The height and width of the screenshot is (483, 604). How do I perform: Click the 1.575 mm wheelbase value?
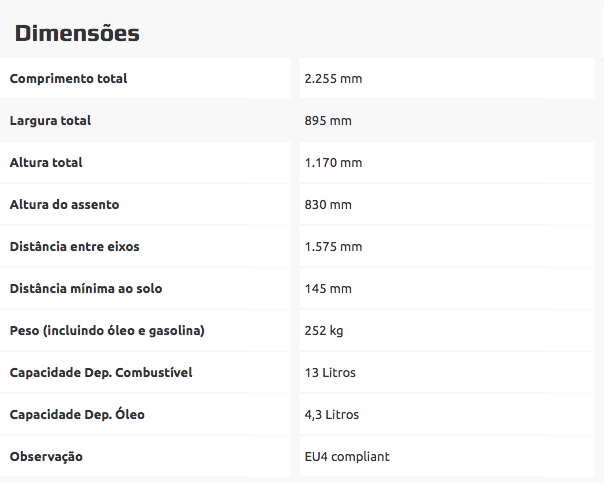pos(333,247)
